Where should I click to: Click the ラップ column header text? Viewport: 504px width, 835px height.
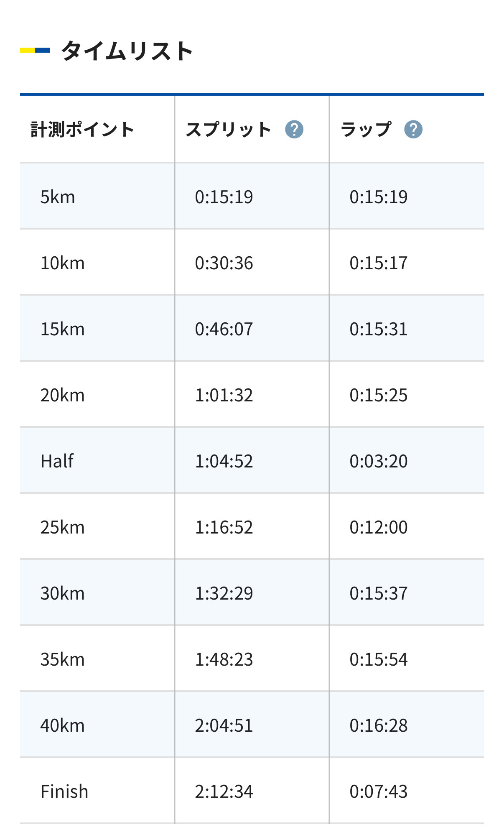pyautogui.click(x=366, y=129)
